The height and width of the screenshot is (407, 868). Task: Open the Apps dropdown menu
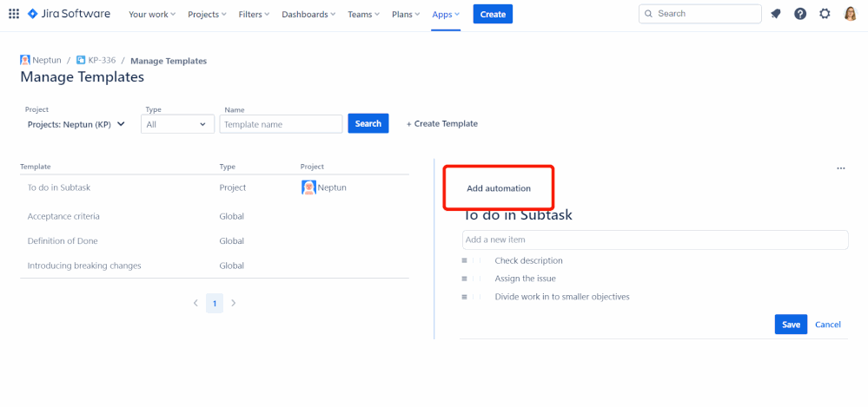tap(446, 15)
